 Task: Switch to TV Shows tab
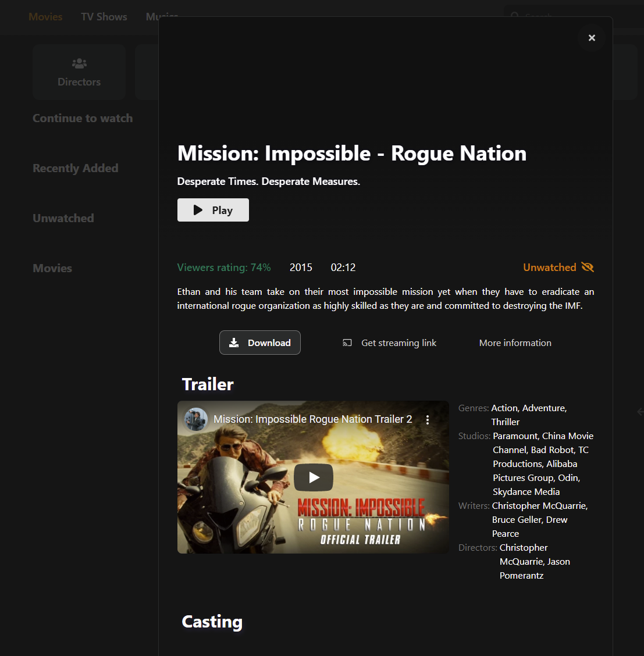[104, 17]
